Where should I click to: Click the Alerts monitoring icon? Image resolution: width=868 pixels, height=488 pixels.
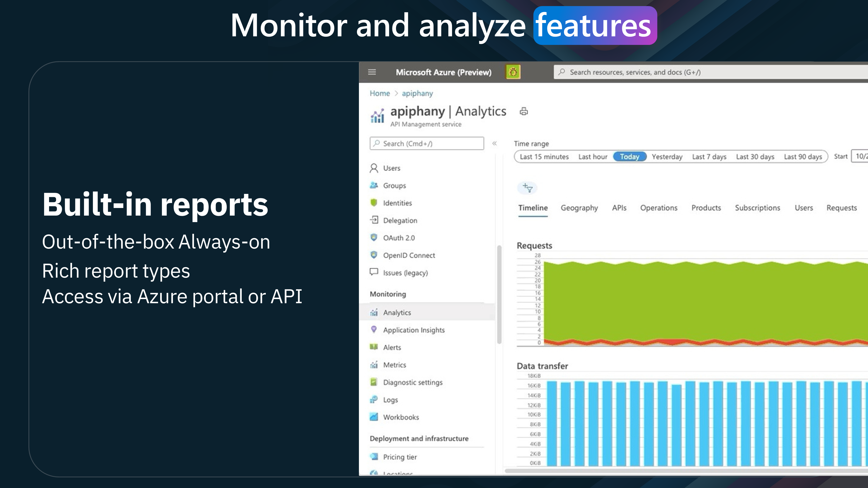[374, 347]
